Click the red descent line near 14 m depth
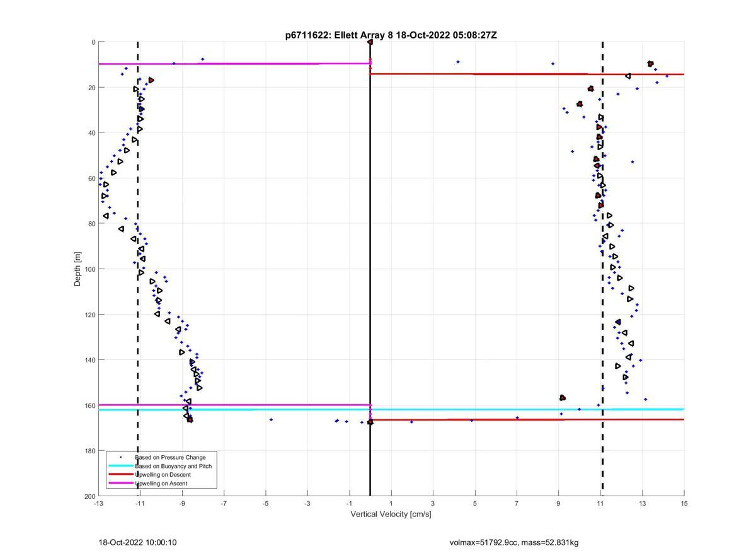 click(x=527, y=74)
